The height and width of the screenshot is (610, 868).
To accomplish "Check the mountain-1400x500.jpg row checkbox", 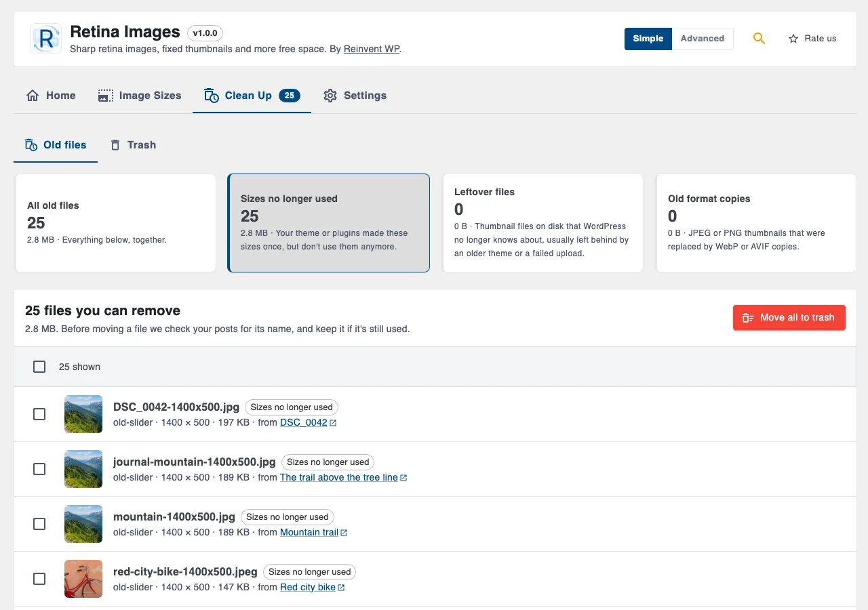I will coord(39,524).
